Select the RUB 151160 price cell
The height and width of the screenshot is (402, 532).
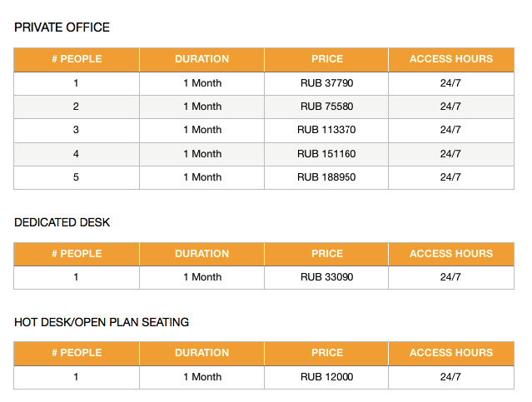pyautogui.click(x=326, y=154)
